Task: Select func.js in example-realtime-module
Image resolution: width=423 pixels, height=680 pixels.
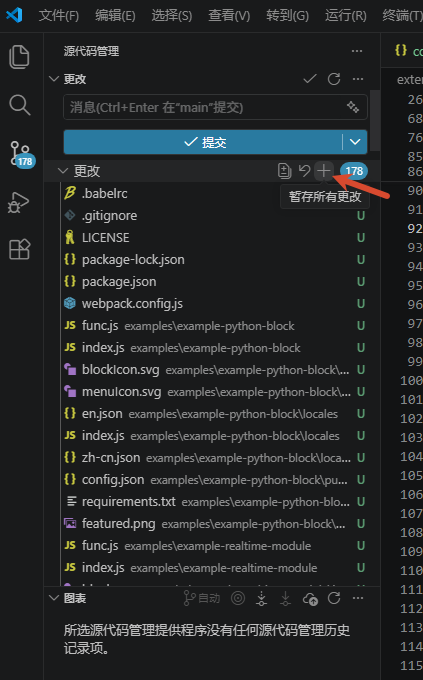Action: coord(213,546)
